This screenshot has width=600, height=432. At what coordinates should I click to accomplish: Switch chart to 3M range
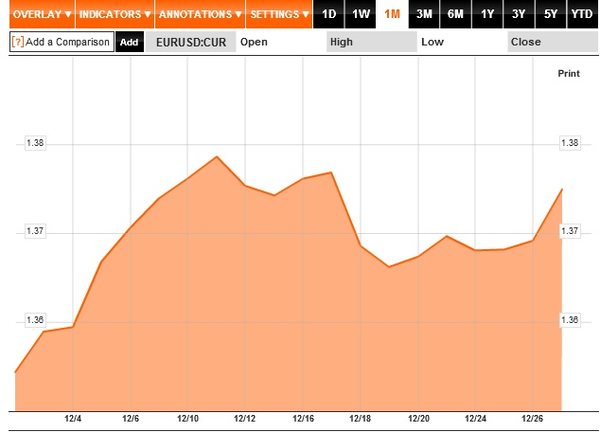click(424, 14)
